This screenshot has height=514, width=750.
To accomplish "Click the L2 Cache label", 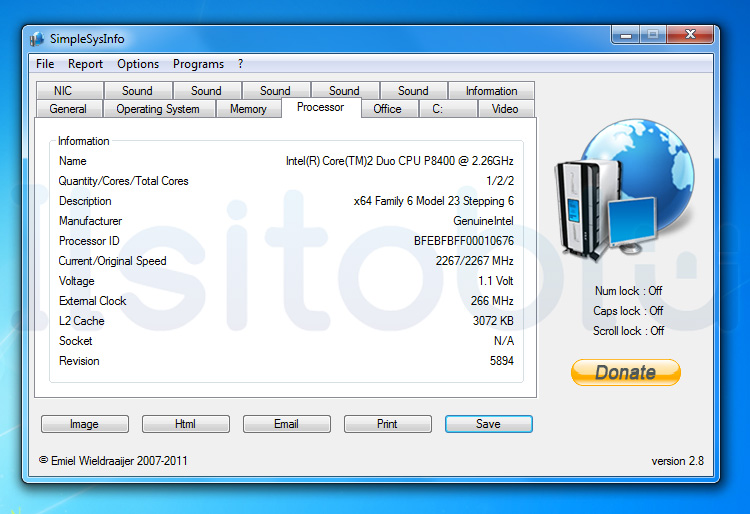I will click(x=81, y=321).
